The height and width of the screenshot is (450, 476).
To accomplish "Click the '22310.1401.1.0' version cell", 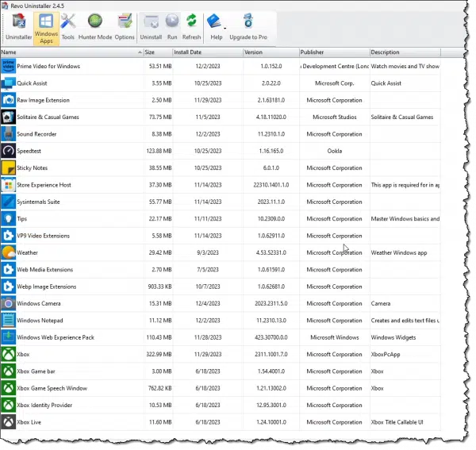I will pyautogui.click(x=271, y=185).
